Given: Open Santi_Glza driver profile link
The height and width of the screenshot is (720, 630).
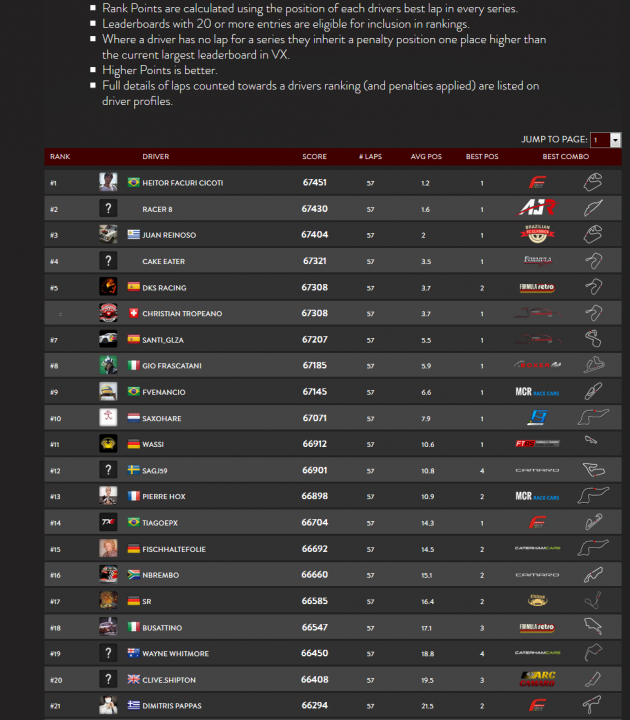Looking at the screenshot, I should point(163,340).
